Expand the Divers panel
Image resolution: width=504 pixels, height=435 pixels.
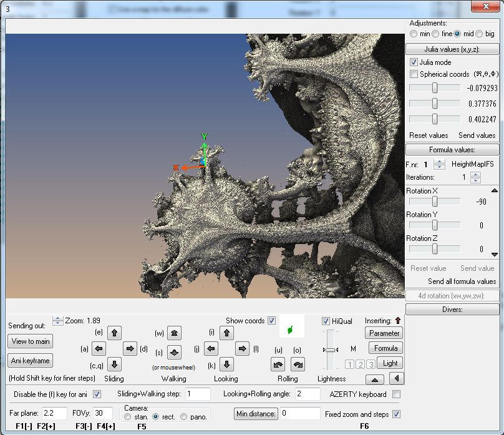coord(452,310)
